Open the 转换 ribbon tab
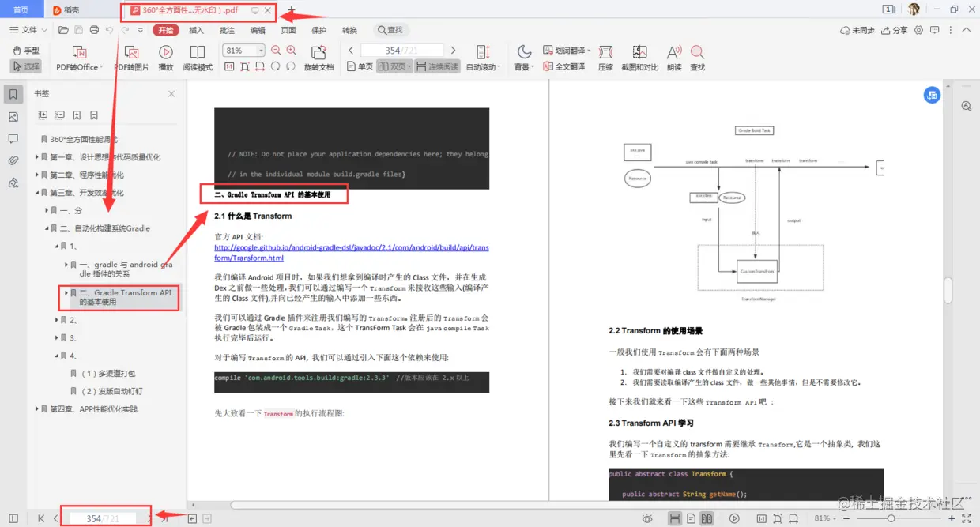 [349, 30]
